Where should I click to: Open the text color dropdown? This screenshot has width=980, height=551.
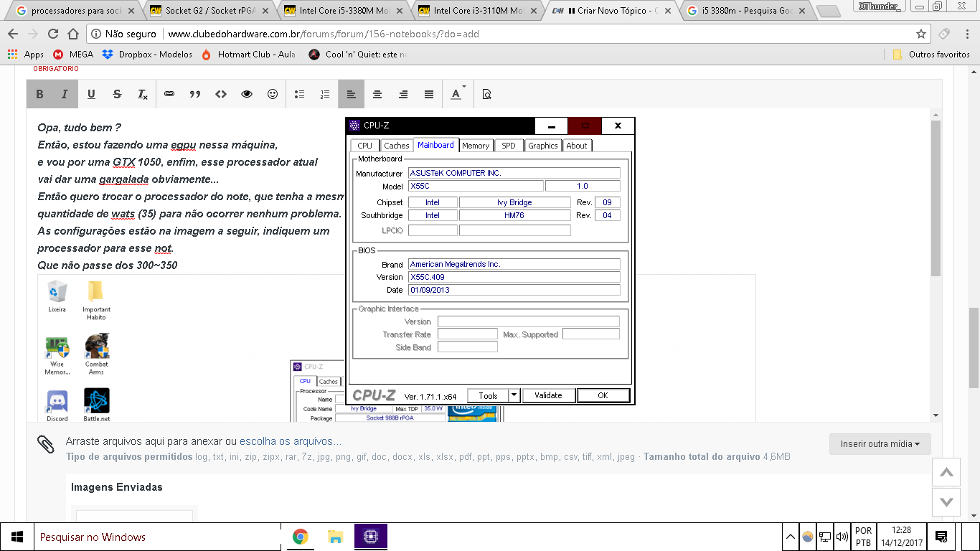[458, 94]
